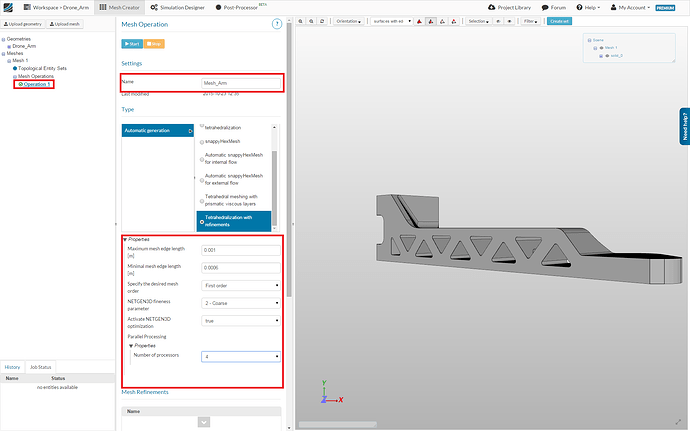Click the Maximum mesh edge length field
Image resolution: width=690 pixels, height=431 pixels.
coord(240,250)
